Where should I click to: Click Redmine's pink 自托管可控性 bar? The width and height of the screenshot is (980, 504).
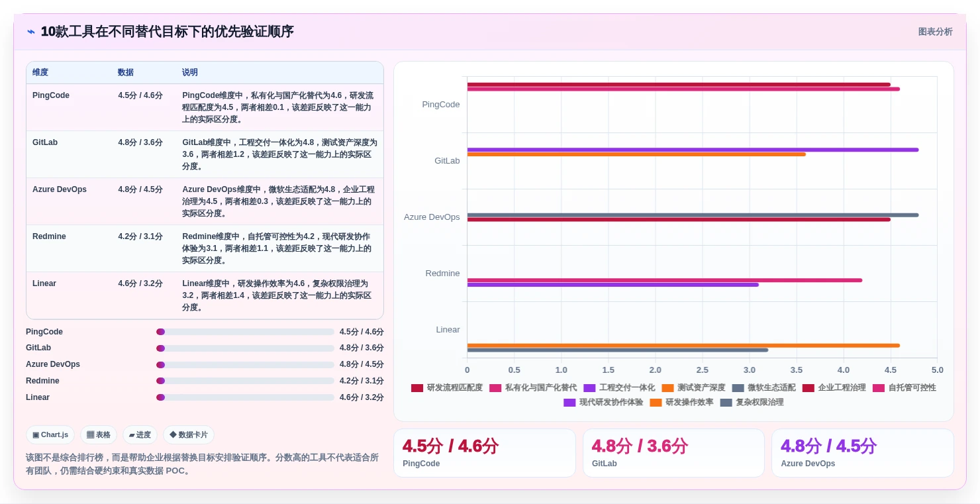(x=664, y=280)
